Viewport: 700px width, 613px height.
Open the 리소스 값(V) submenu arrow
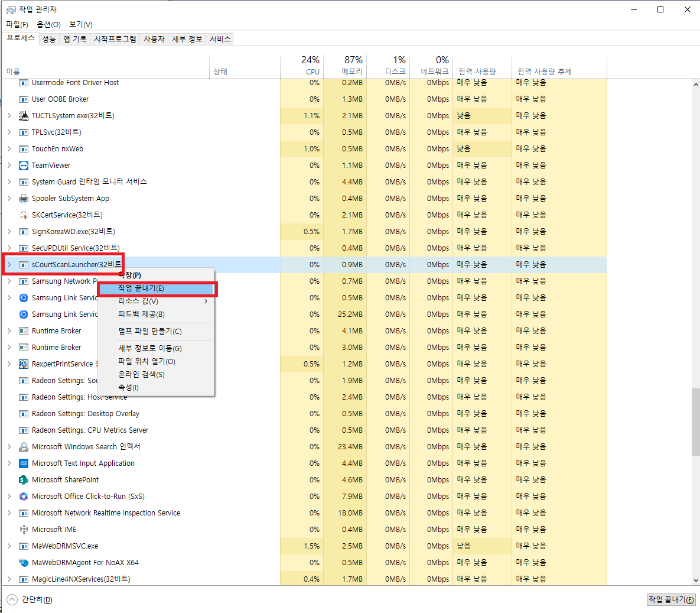coord(206,301)
